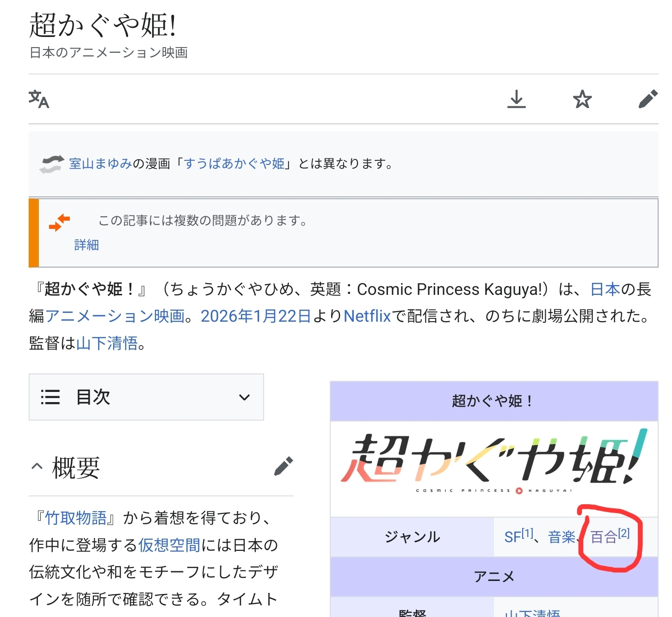Follow the Netflix link
The width and height of the screenshot is (672, 617).
[x=367, y=316]
